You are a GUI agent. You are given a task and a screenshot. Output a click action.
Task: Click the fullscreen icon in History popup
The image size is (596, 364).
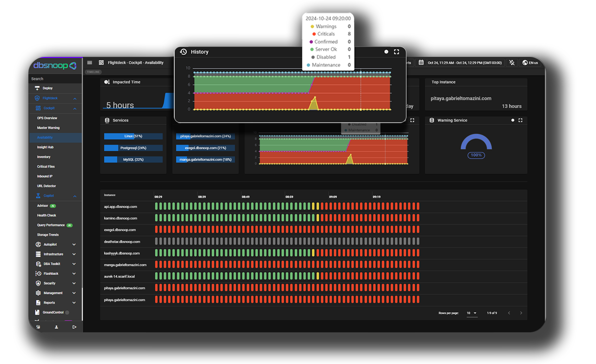coord(396,52)
